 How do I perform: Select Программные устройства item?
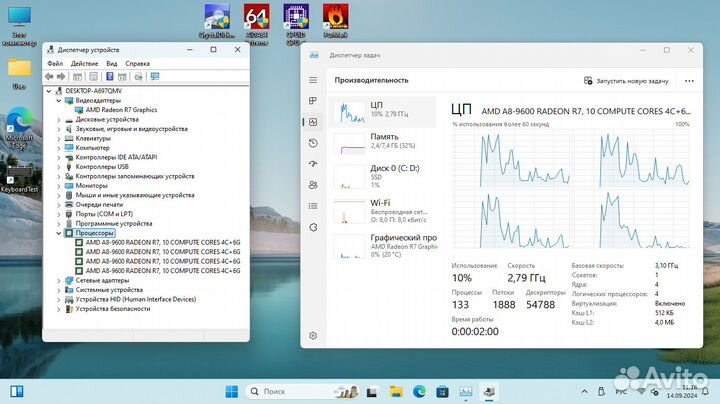coord(113,224)
